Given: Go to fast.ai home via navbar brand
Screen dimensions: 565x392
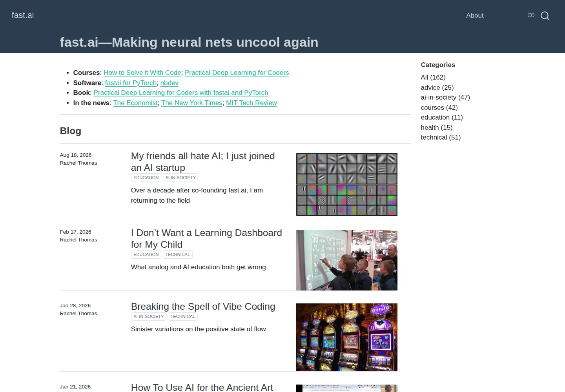Looking at the screenshot, I should pos(23,15).
